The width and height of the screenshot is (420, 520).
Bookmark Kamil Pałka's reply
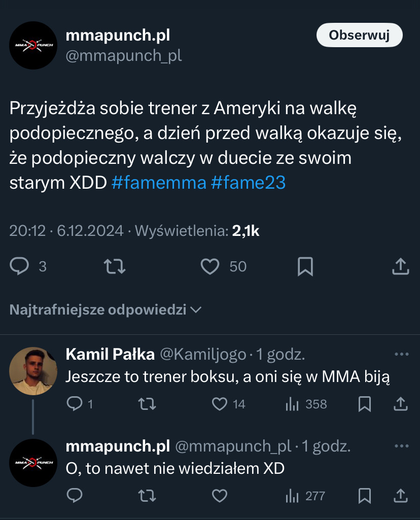point(364,404)
